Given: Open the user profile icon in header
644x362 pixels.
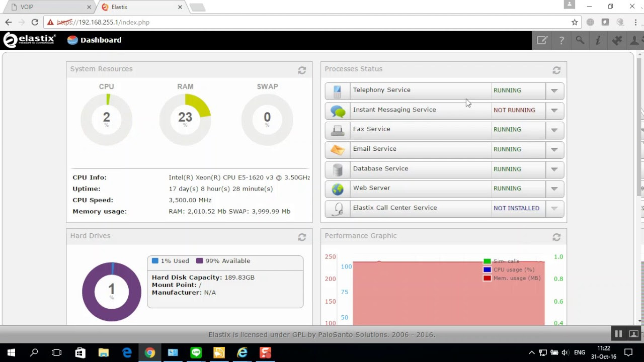Looking at the screenshot, I should coord(635,40).
